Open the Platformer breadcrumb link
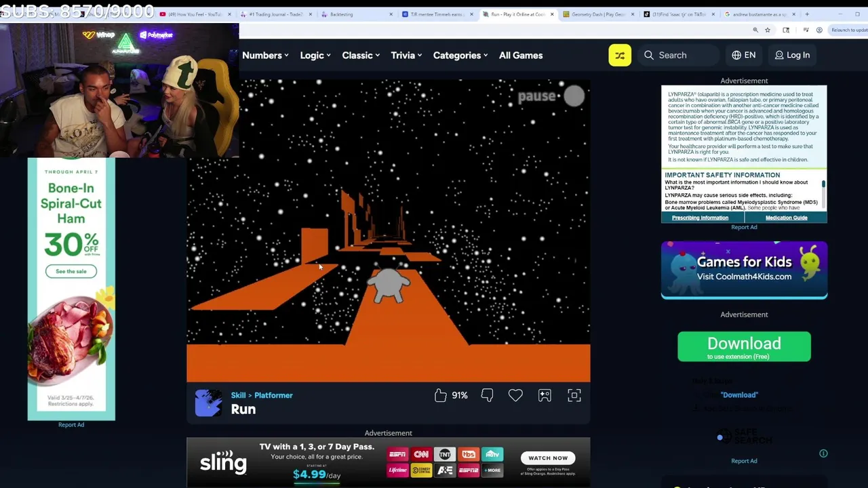Viewport: 868px width, 488px height. click(273, 395)
